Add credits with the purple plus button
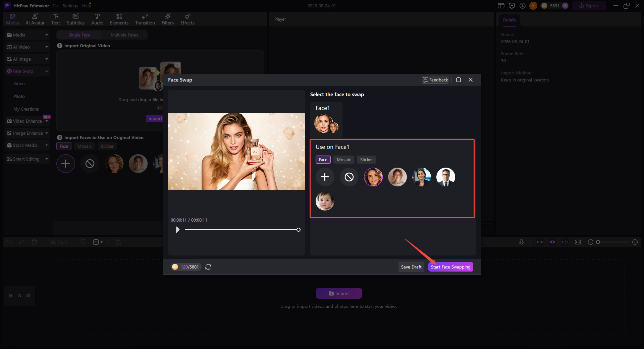This screenshot has width=644, height=349. [565, 6]
